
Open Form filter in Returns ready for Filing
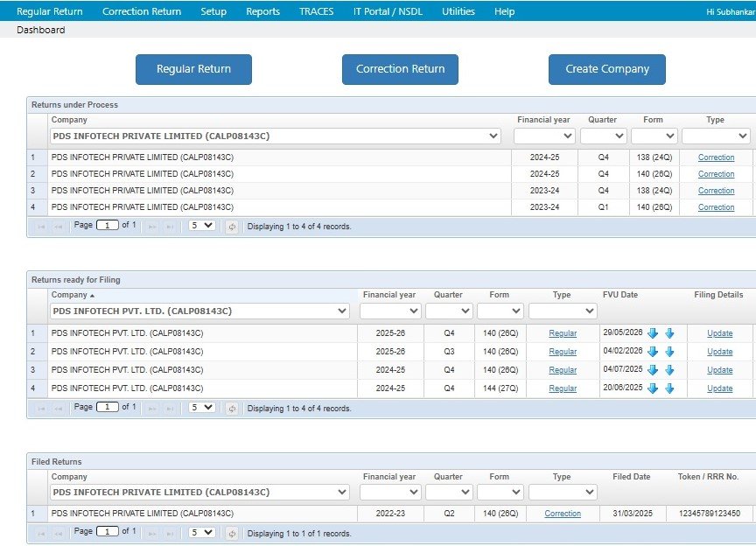coord(500,311)
